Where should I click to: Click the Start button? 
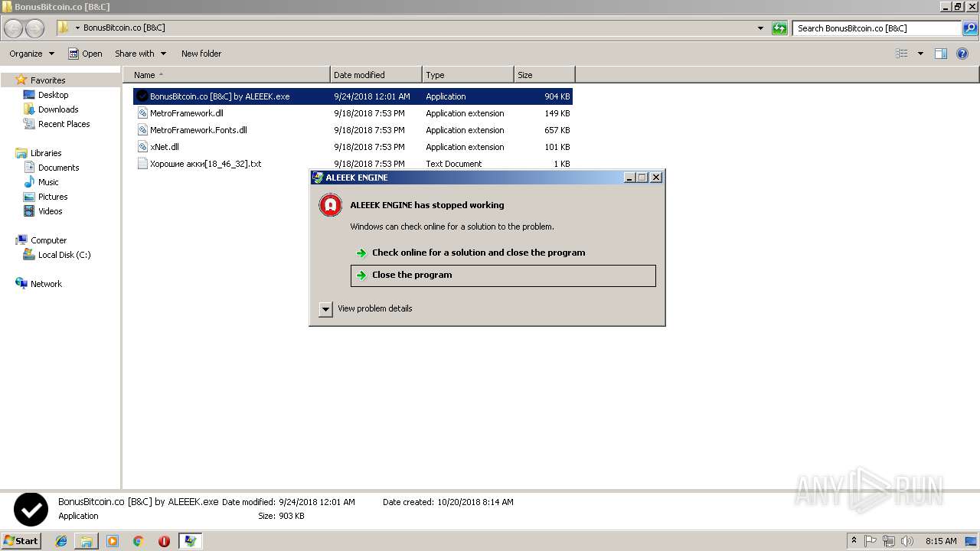pyautogui.click(x=21, y=541)
